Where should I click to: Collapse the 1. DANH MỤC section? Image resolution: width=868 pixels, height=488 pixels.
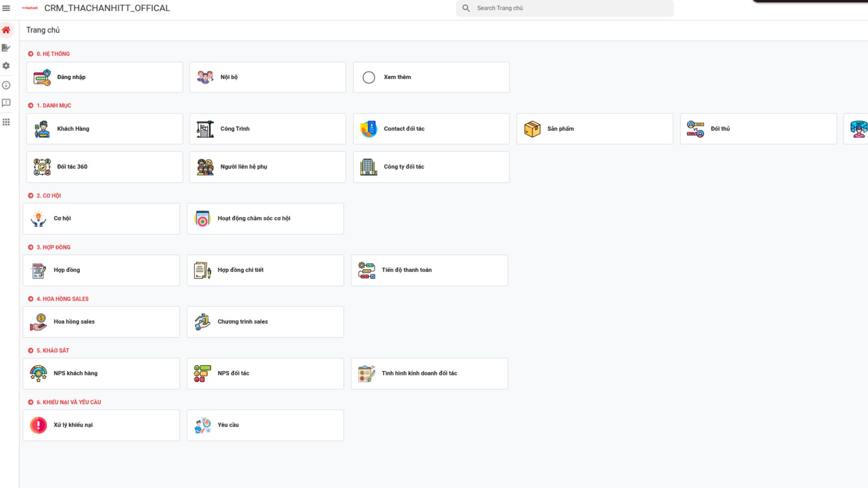(x=31, y=105)
